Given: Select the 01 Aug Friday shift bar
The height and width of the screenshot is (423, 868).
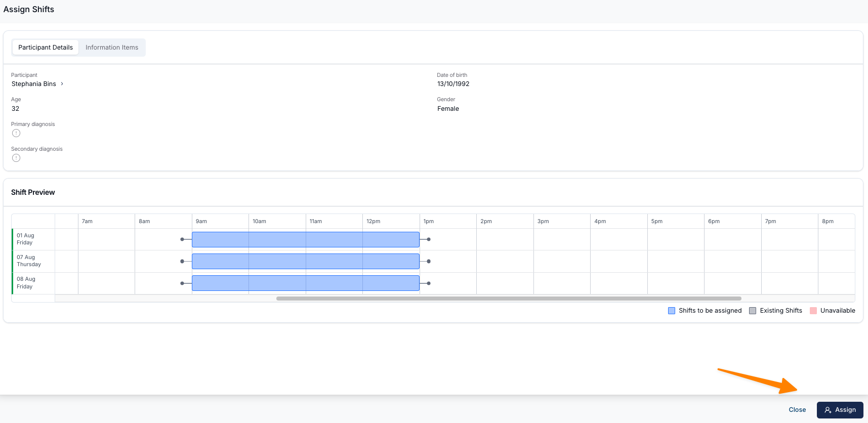Looking at the screenshot, I should pyautogui.click(x=305, y=239).
